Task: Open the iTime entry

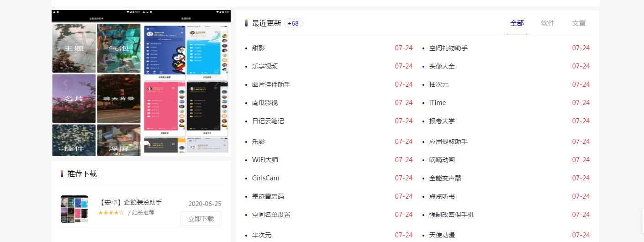Action: (438, 103)
